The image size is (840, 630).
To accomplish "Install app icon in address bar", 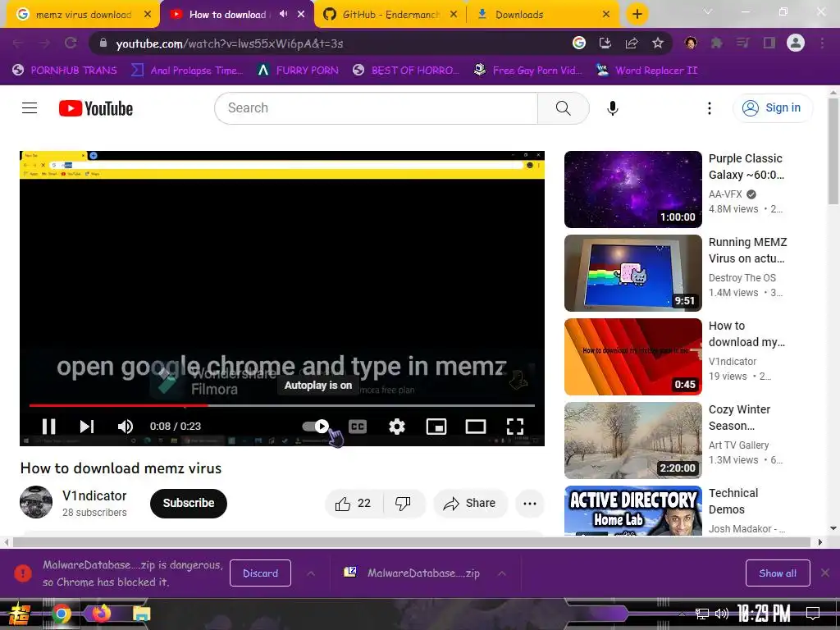I will pos(605,43).
